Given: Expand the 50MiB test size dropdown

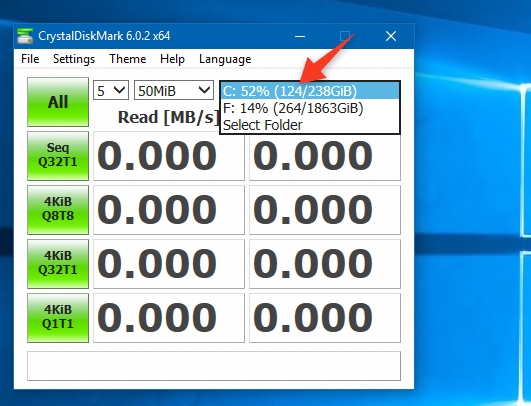Looking at the screenshot, I should 174,90.
